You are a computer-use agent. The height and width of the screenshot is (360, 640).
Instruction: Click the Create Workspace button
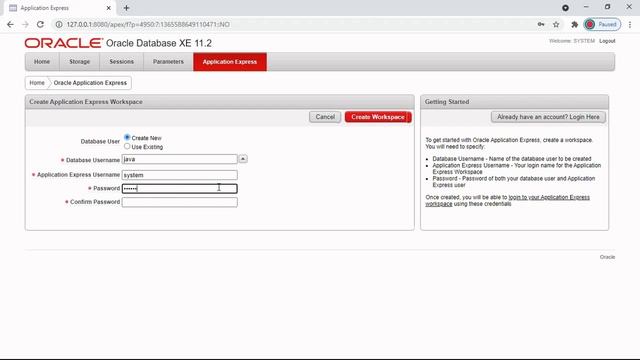pos(378,117)
